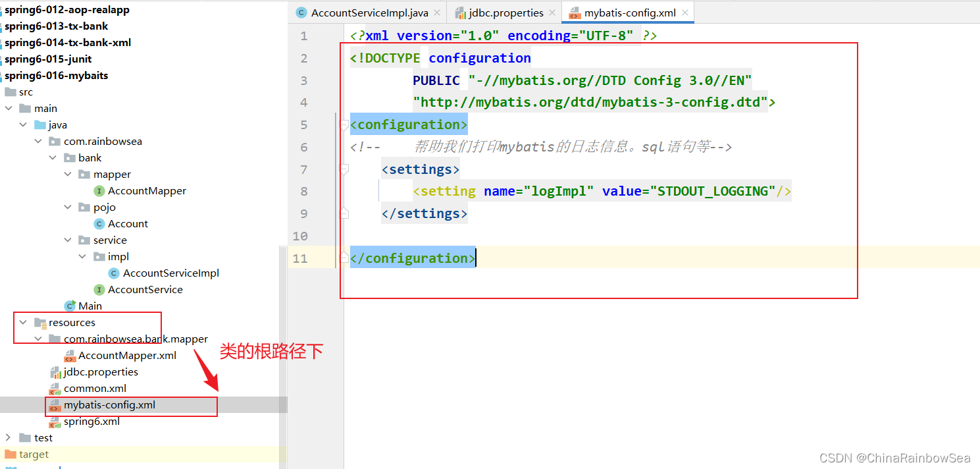Click the mybatis-config.xml file icon in tree
Viewport: 980px width, 469px height.
(55, 405)
